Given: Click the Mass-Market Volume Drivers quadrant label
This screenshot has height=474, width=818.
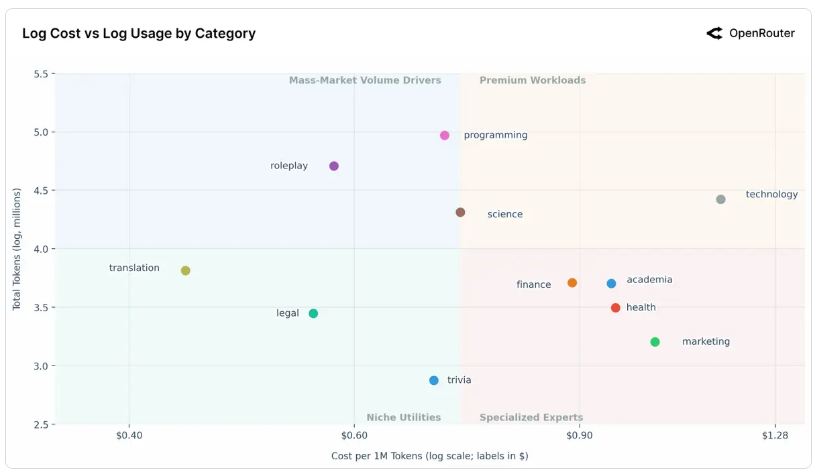Looking at the screenshot, I should (x=365, y=80).
